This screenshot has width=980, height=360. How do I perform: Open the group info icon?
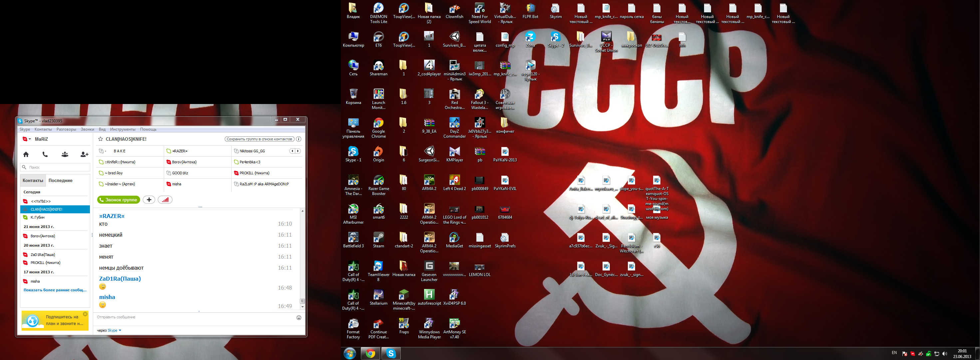[x=299, y=139]
